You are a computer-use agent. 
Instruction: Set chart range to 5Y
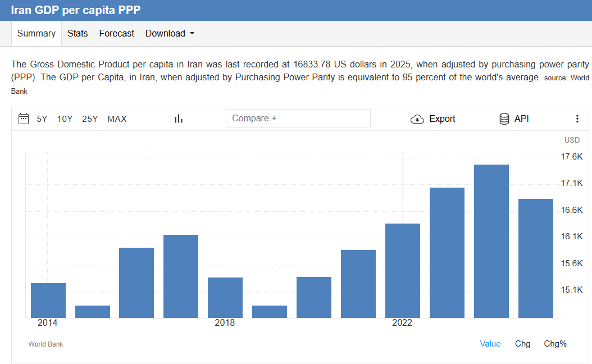pyautogui.click(x=42, y=119)
